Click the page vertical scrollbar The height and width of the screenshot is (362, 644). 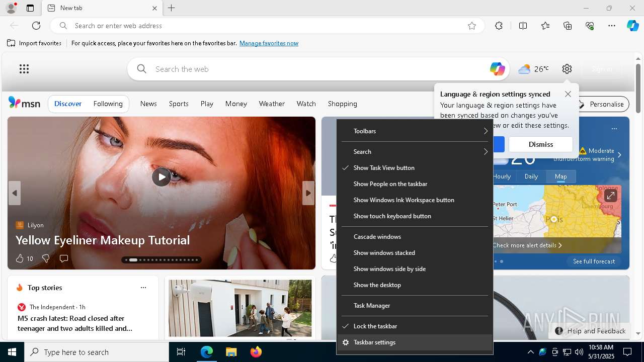pyautogui.click(x=638, y=88)
